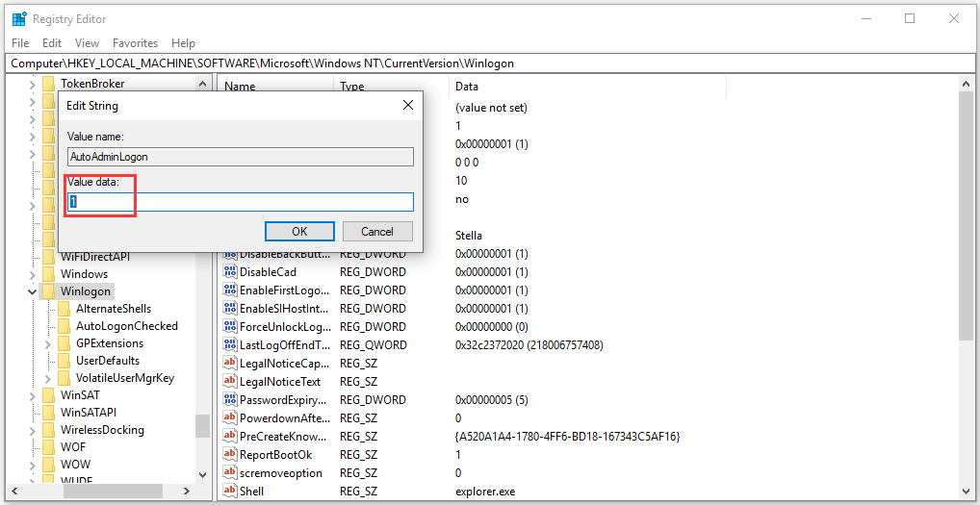This screenshot has width=980, height=505.
Task: Click the VolatileUserMgrKey folder icon
Action: (x=64, y=378)
